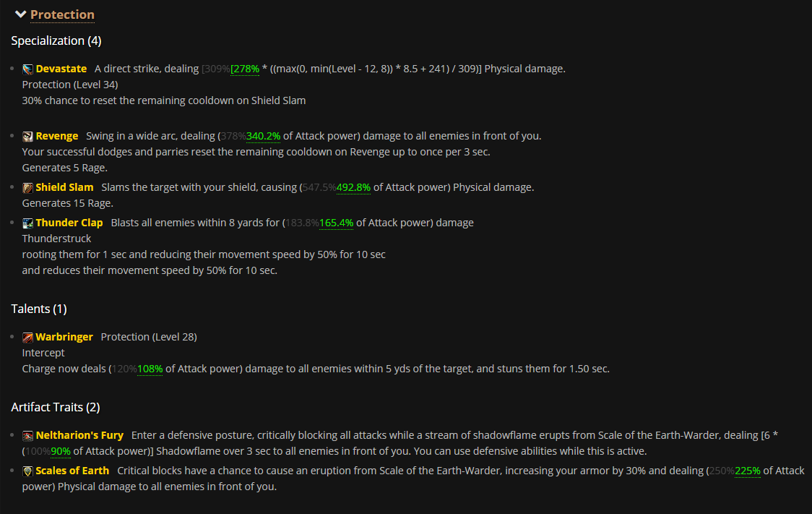Image resolution: width=812 pixels, height=514 pixels.
Task: Click the Shield Slam spell icon
Action: [27, 188]
